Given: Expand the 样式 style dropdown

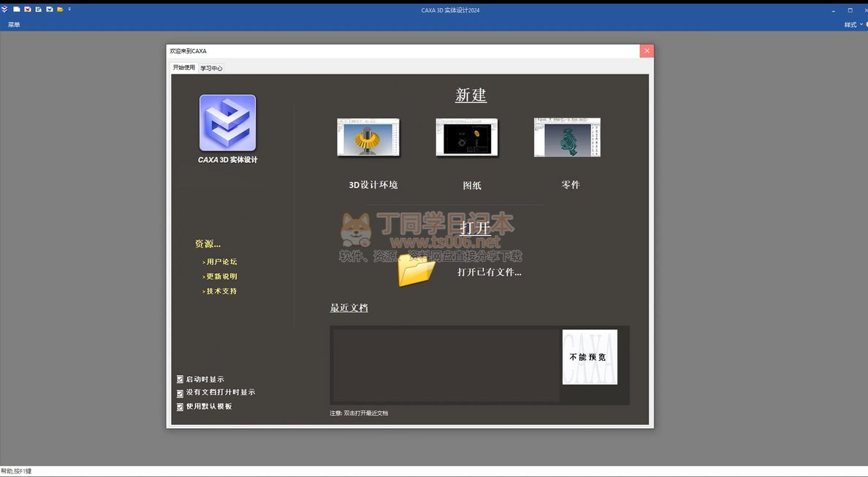Looking at the screenshot, I should click(x=853, y=25).
